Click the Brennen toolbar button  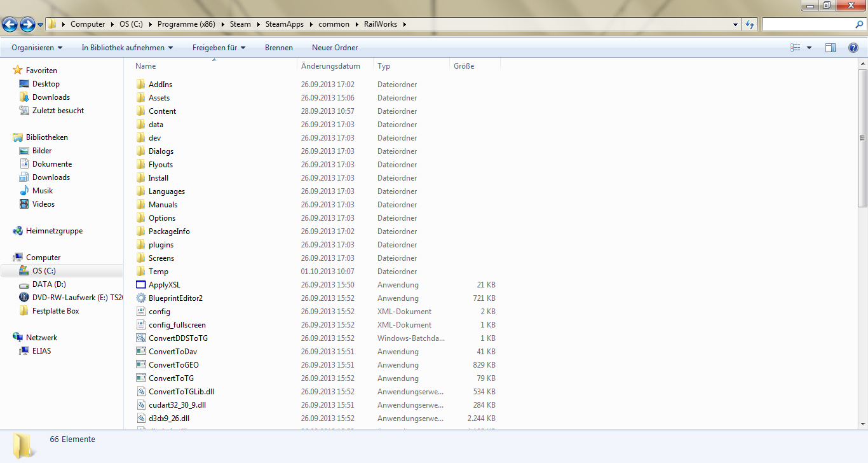coord(279,48)
